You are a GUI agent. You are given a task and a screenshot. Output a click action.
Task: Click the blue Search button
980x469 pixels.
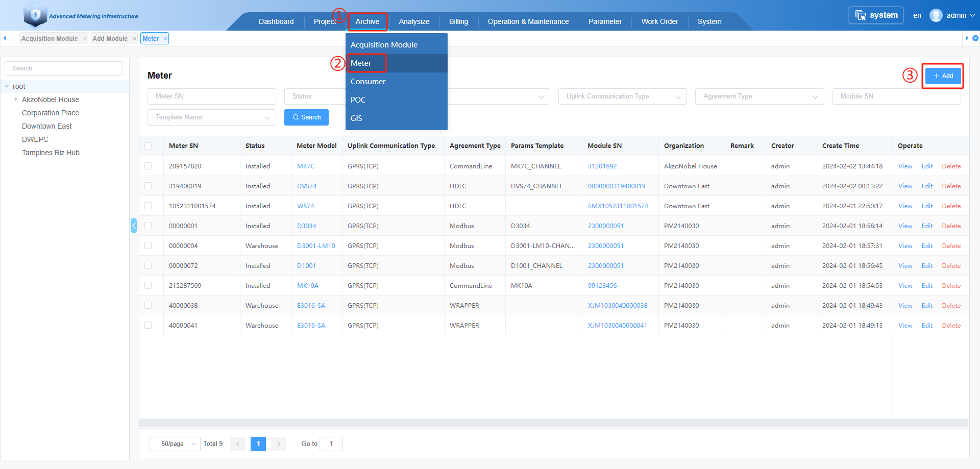(306, 117)
